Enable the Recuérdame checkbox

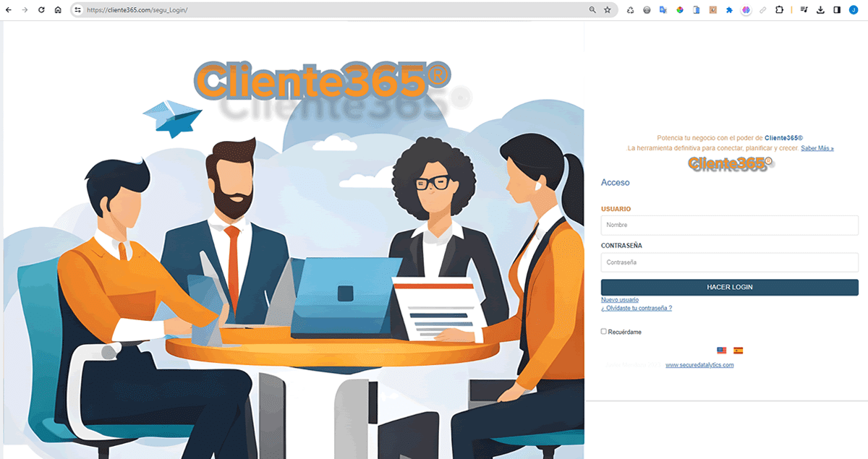tap(604, 332)
